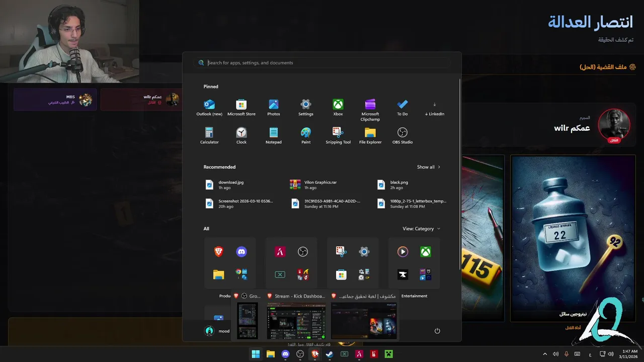Open OBS Studio from the taskbar
Viewport: 644px width, 362px height.
[x=300, y=354]
